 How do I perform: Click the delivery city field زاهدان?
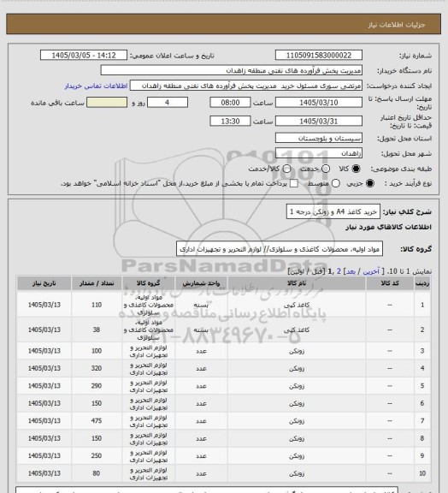[319, 153]
